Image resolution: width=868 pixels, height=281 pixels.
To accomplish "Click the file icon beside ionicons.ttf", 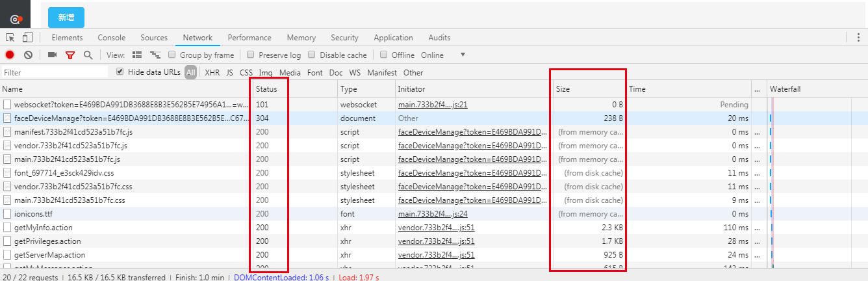I will pyautogui.click(x=7, y=214).
